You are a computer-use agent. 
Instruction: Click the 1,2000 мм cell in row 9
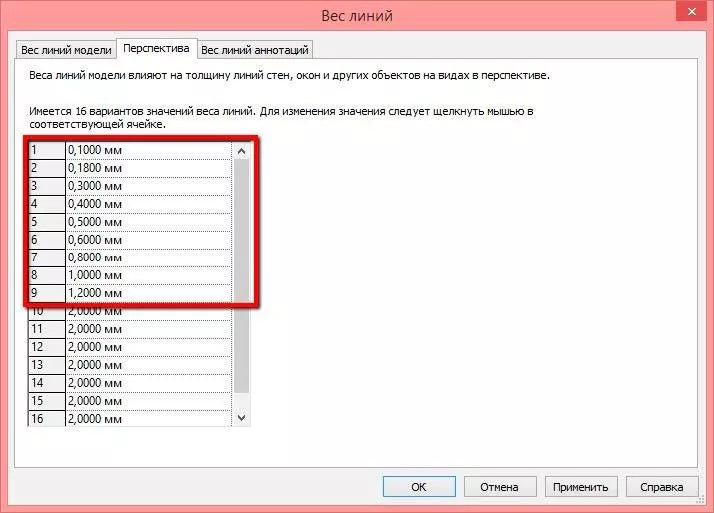coord(147,294)
